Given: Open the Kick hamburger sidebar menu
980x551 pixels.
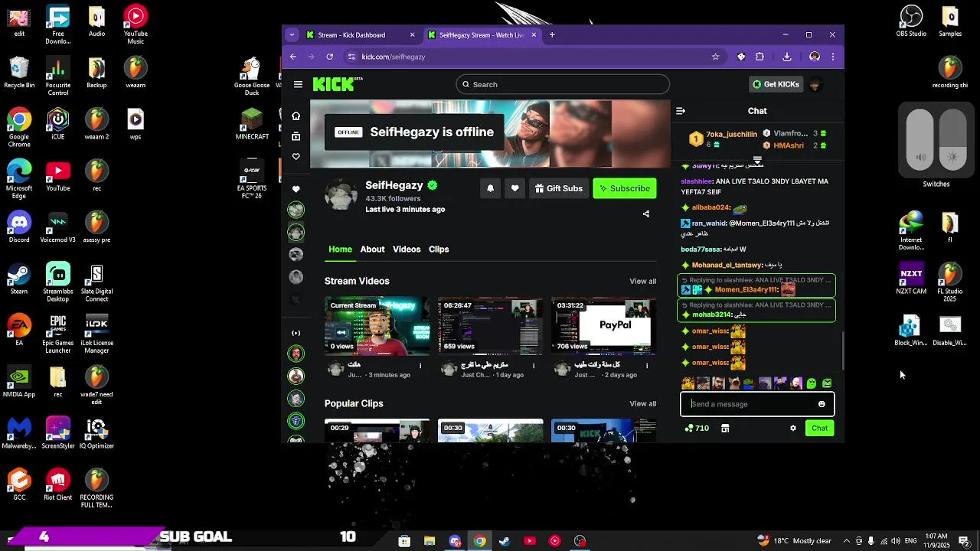Looking at the screenshot, I should click(298, 84).
